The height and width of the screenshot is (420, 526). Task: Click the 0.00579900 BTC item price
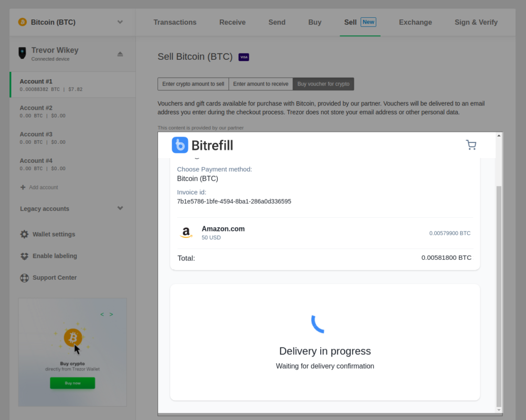(x=450, y=233)
